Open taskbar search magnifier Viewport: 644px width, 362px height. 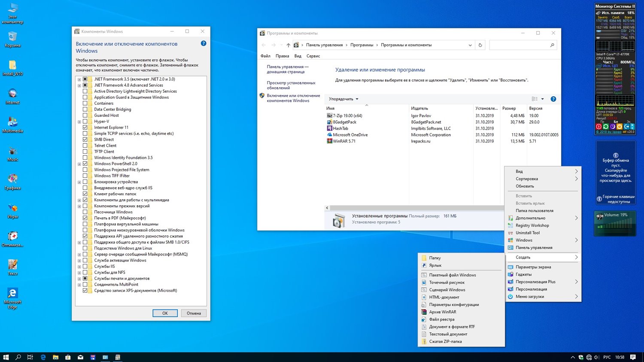[18, 357]
